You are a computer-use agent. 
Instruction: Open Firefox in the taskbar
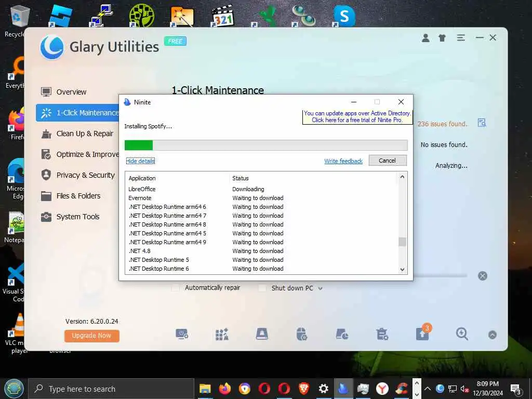[x=224, y=389]
